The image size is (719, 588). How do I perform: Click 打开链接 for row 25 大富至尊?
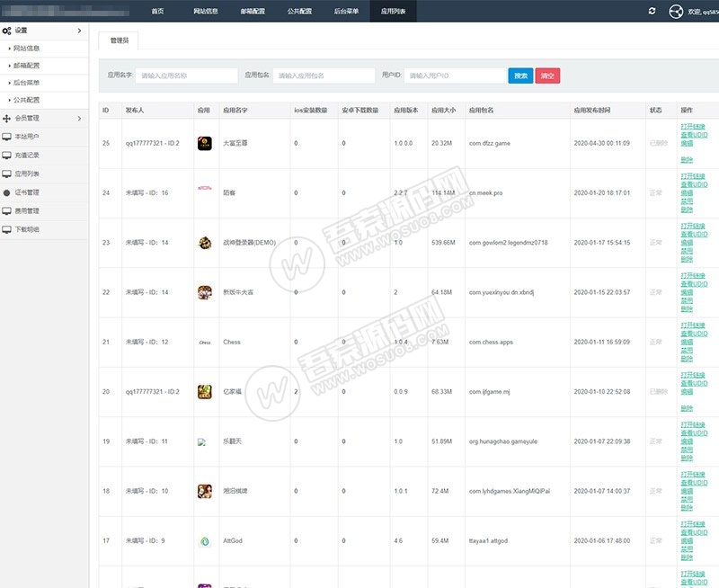(692, 127)
